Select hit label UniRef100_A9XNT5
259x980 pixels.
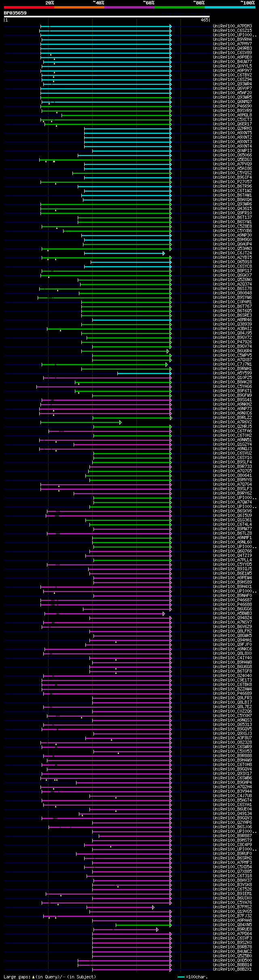coord(232,133)
